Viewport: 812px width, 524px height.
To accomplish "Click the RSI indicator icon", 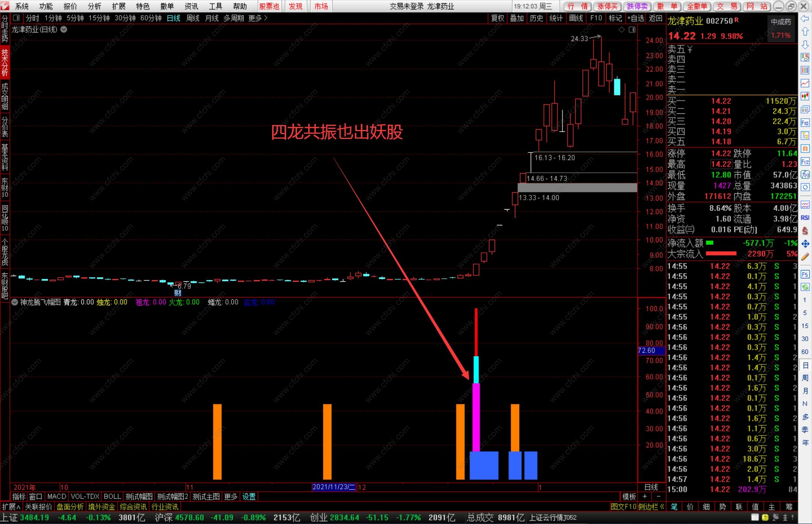I will click(x=805, y=217).
